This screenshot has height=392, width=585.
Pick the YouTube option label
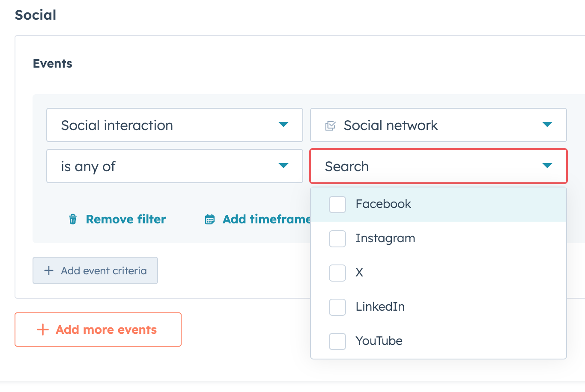(379, 341)
